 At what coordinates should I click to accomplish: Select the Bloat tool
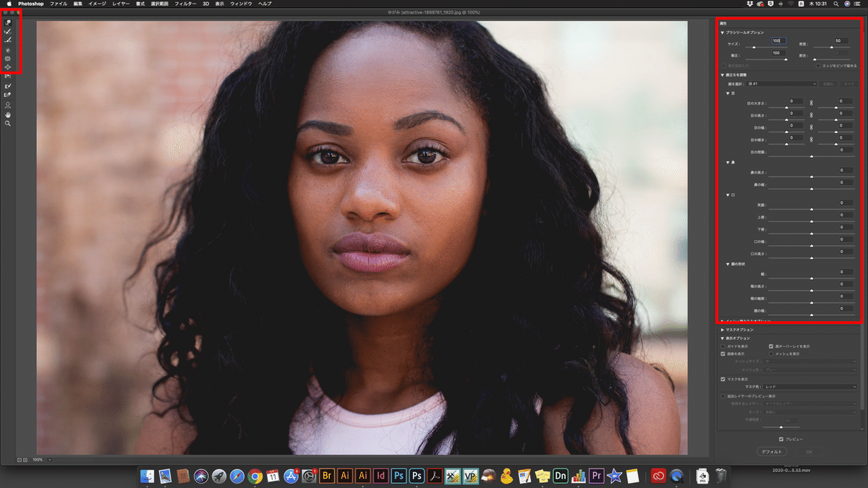8,67
